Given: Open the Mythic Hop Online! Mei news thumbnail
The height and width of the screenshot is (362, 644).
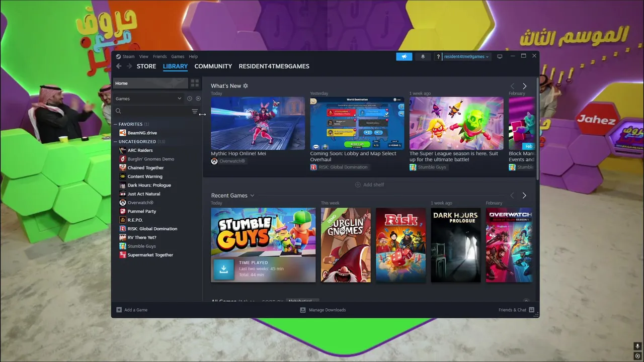Looking at the screenshot, I should [258, 124].
